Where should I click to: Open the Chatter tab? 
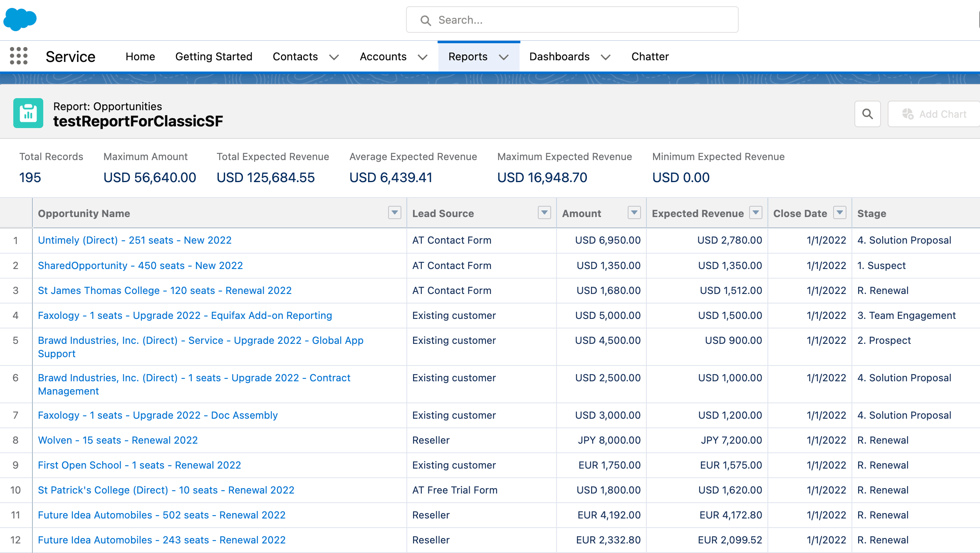[650, 57]
